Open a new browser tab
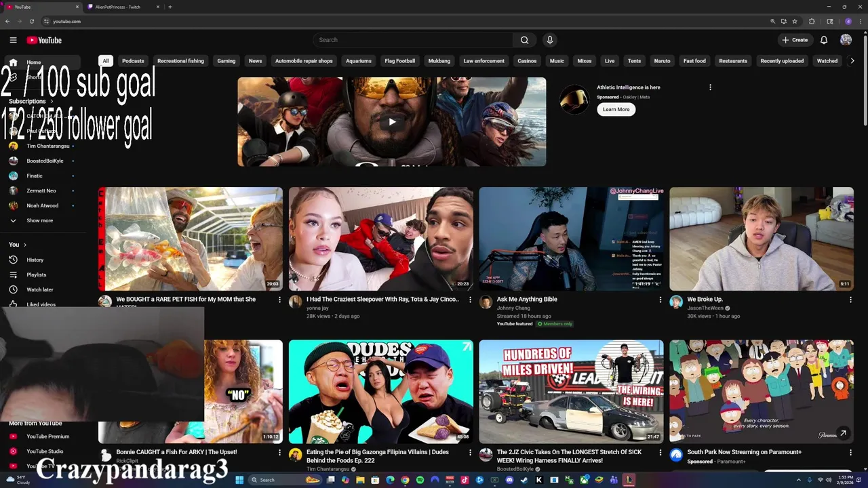868x488 pixels. click(x=170, y=7)
